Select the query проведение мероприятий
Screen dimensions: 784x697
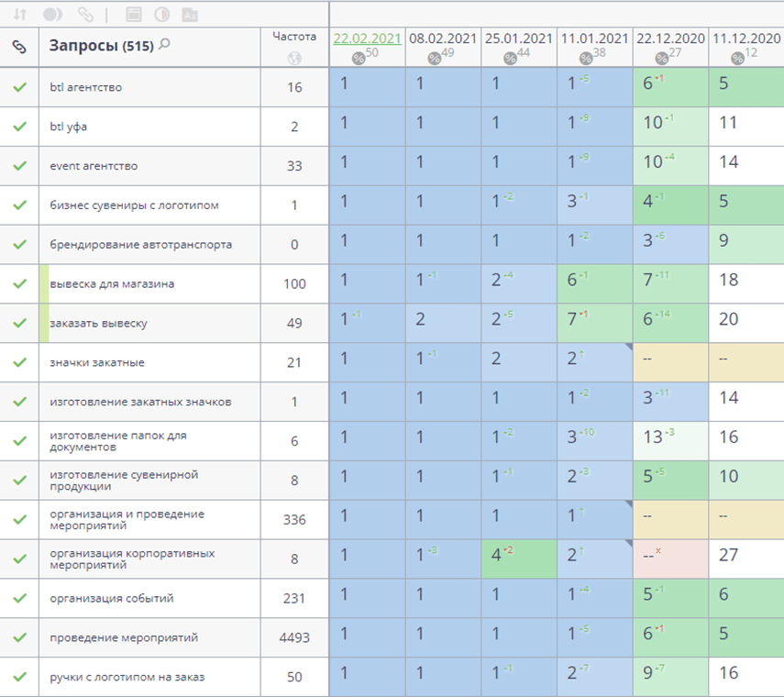tap(124, 637)
